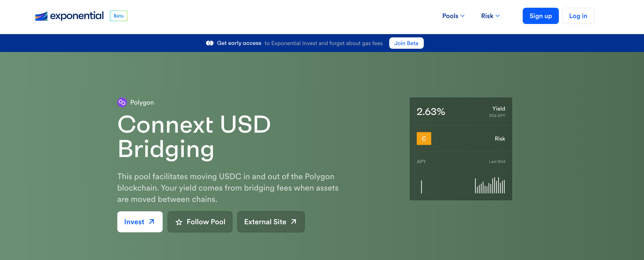Expand the Pools dropdown chevron
The image size is (644, 260).
463,16
